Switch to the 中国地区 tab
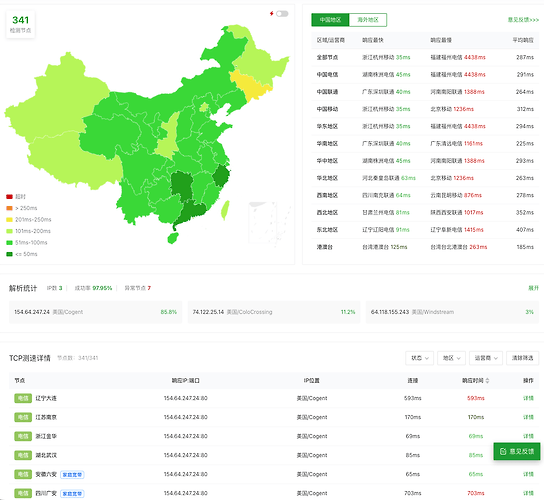 pos(330,20)
